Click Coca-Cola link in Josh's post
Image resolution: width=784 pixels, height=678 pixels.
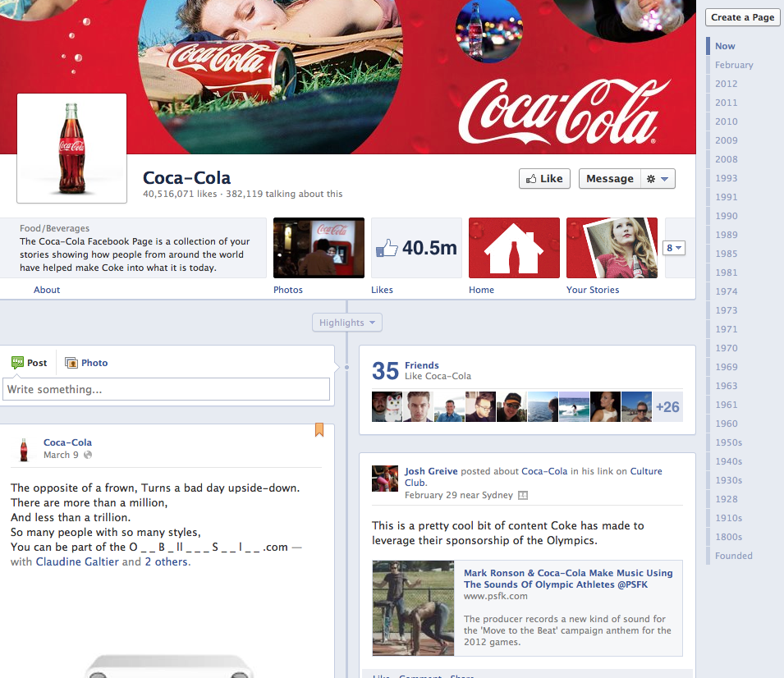tap(544, 471)
